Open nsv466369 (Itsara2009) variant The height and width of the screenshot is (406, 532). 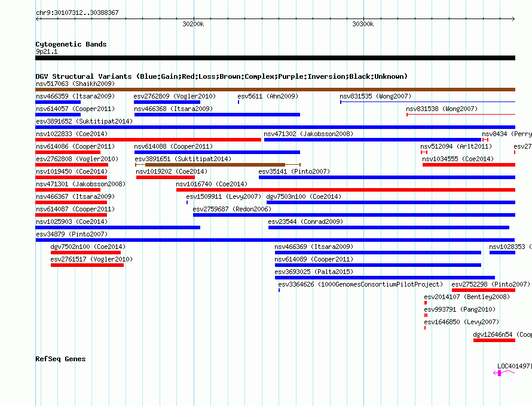(x=378, y=253)
